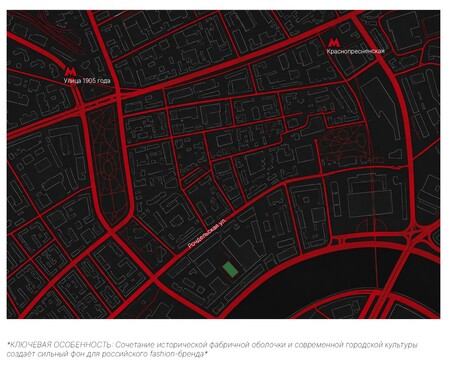Click the Краснопресненская station label
450x370 pixels.
click(x=356, y=51)
